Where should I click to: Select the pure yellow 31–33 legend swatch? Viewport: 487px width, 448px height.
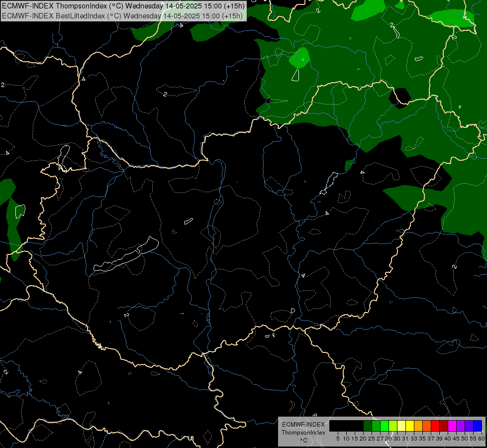[410, 426]
